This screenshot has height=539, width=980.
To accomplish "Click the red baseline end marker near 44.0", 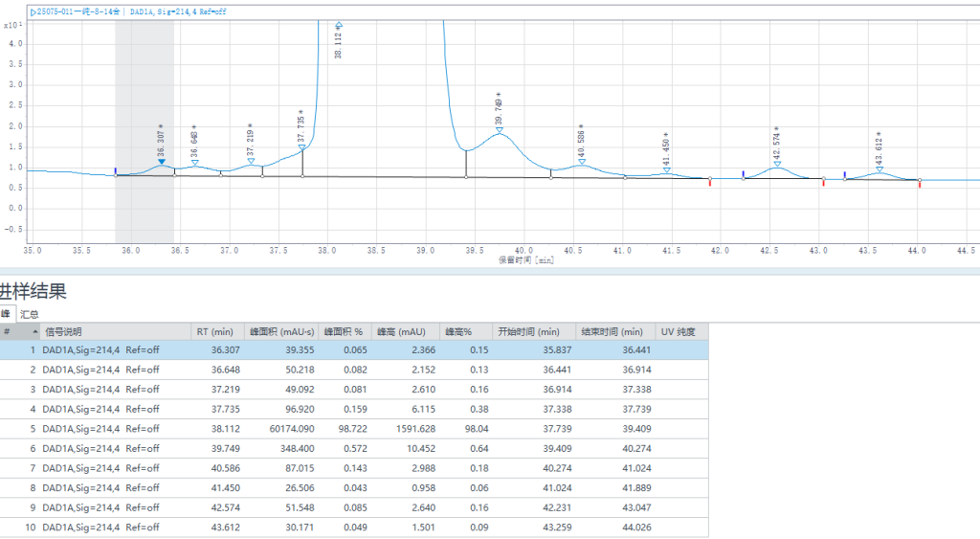I will click(x=920, y=184).
